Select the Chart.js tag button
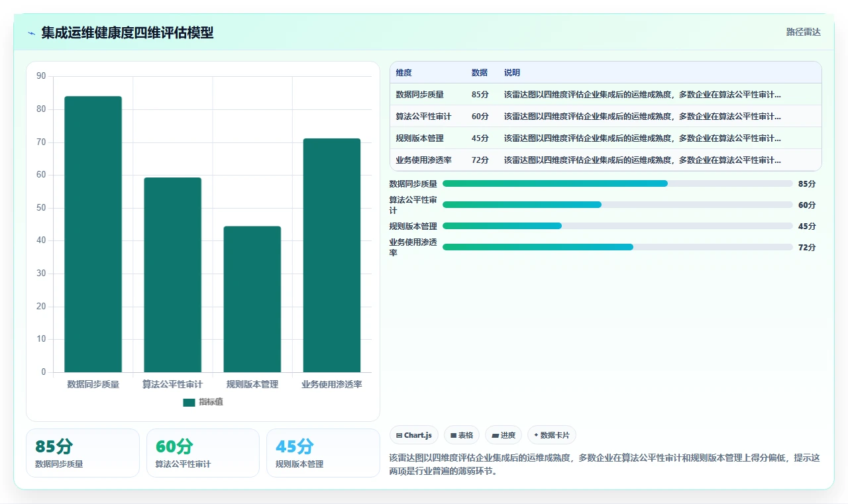This screenshot has height=504, width=848. point(414,435)
